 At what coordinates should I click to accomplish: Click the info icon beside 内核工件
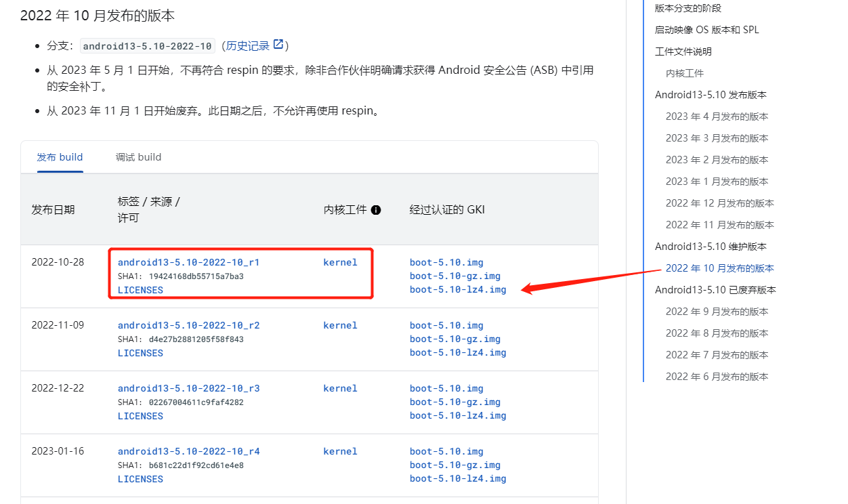click(376, 210)
